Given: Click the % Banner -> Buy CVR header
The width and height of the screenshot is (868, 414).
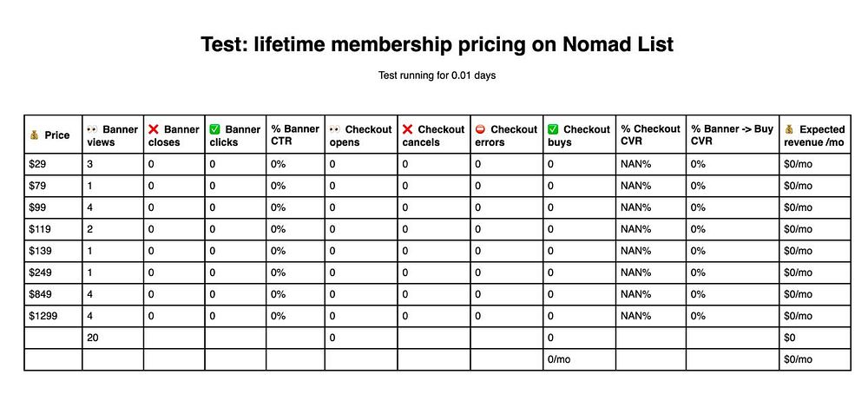Looking at the screenshot, I should pos(732,135).
